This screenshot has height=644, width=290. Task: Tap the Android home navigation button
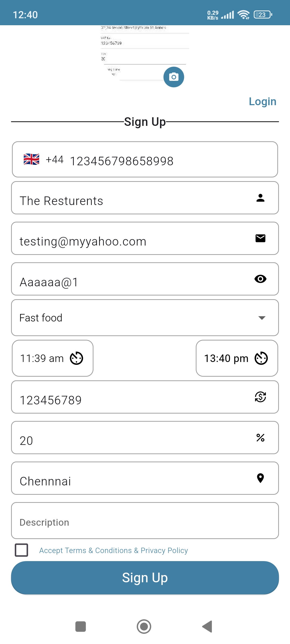144,627
